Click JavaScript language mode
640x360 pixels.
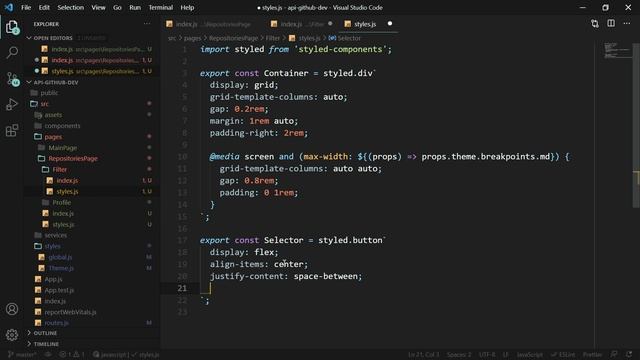529,355
